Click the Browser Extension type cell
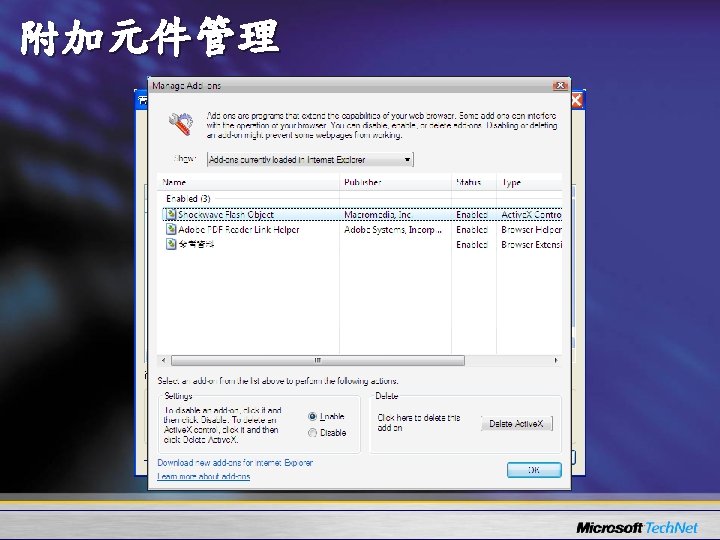720x540 pixels. [531, 244]
